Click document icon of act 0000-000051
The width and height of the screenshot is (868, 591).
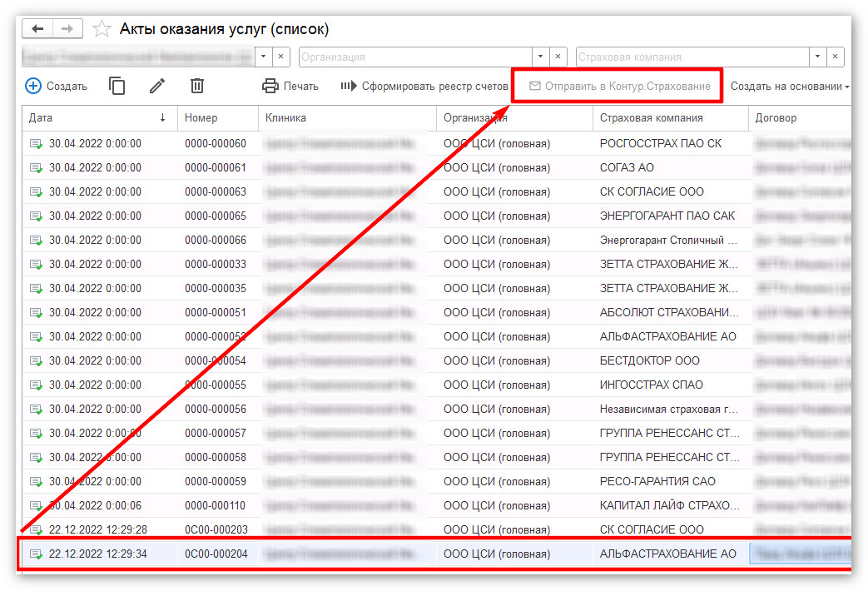(x=36, y=313)
